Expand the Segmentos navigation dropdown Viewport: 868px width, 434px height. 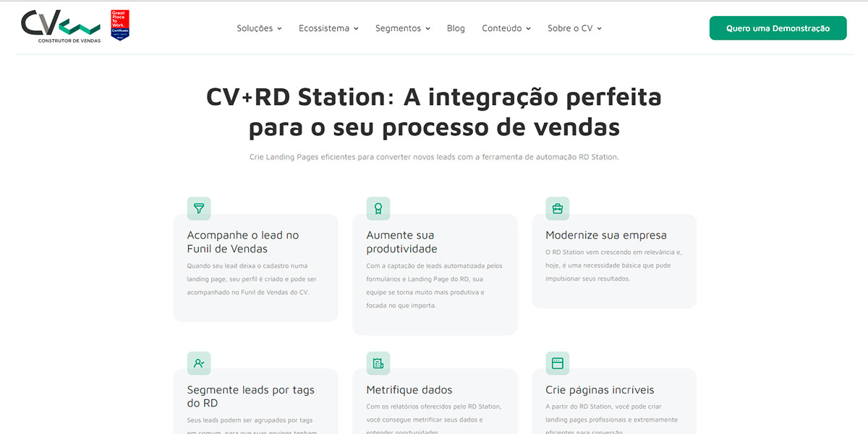(402, 27)
